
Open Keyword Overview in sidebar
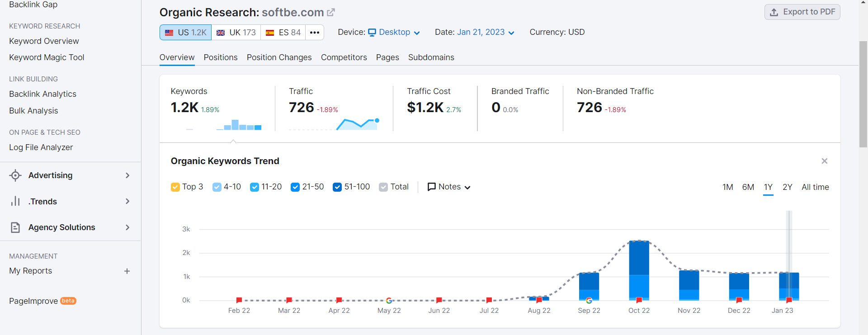(44, 41)
